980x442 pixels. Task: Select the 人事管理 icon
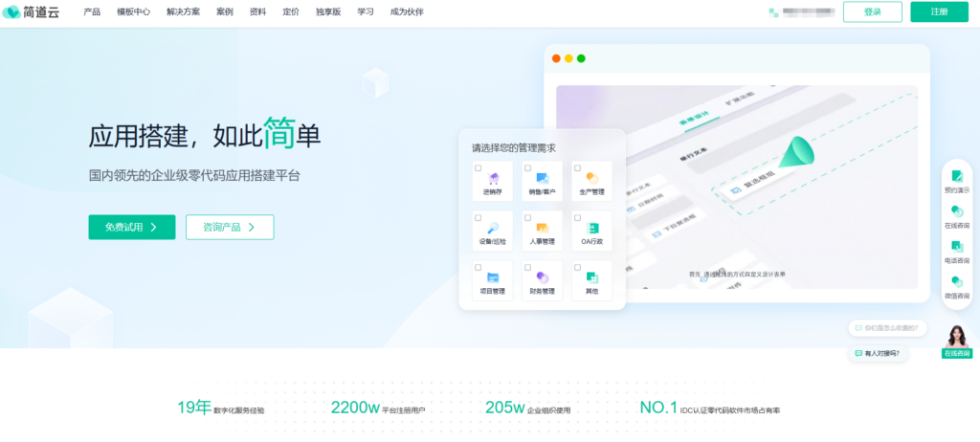542,228
